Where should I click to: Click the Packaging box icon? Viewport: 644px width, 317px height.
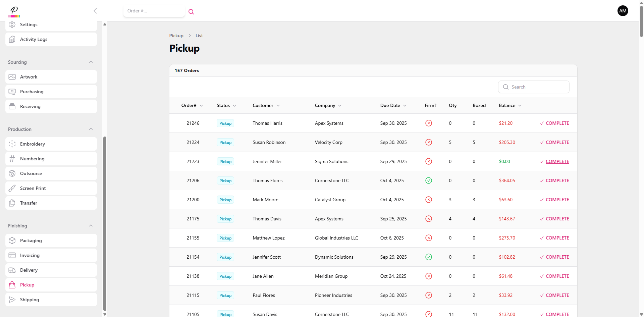[x=12, y=241]
